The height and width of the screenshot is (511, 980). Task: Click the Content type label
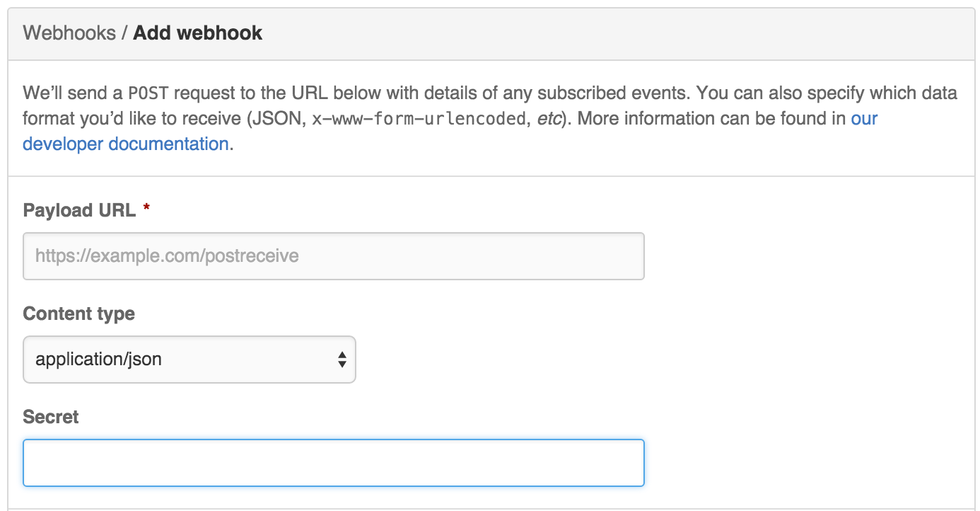pyautogui.click(x=78, y=314)
